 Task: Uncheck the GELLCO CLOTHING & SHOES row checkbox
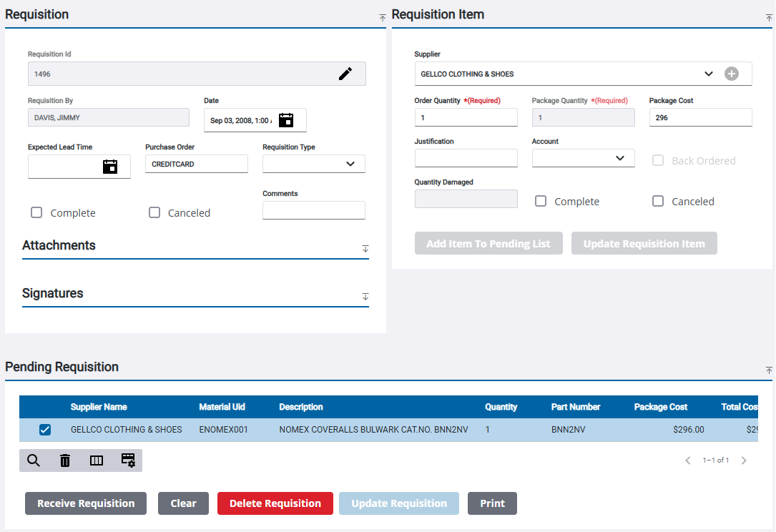pyautogui.click(x=45, y=430)
